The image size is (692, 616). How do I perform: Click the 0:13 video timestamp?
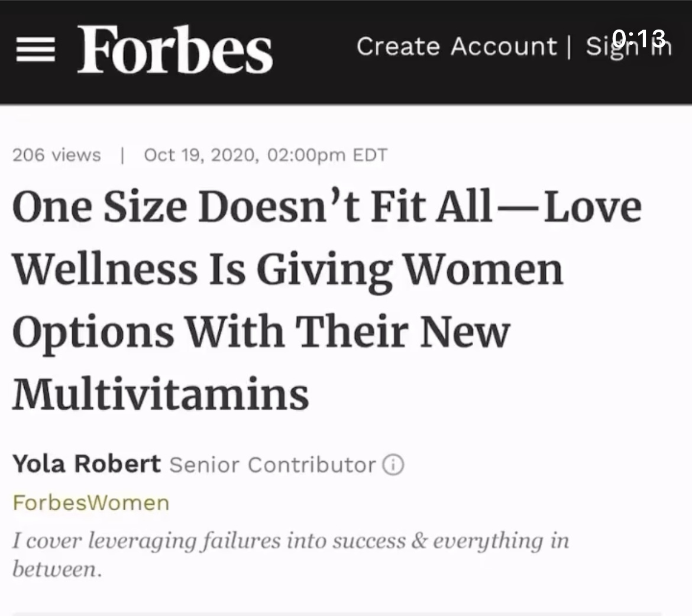pyautogui.click(x=640, y=39)
